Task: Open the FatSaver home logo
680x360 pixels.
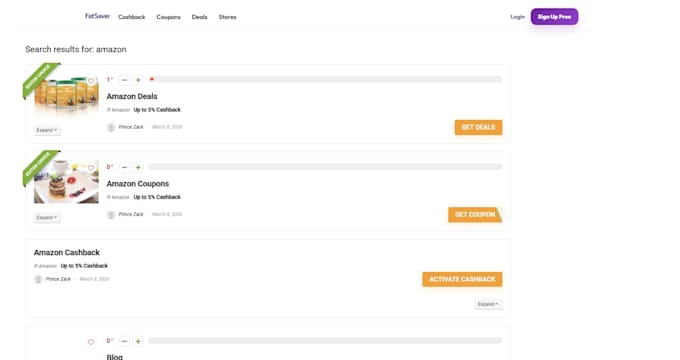Action: pyautogui.click(x=97, y=16)
